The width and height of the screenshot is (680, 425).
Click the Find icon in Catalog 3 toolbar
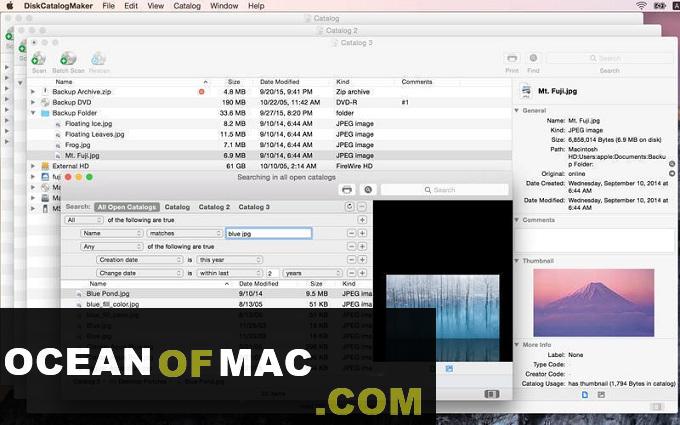(x=533, y=58)
